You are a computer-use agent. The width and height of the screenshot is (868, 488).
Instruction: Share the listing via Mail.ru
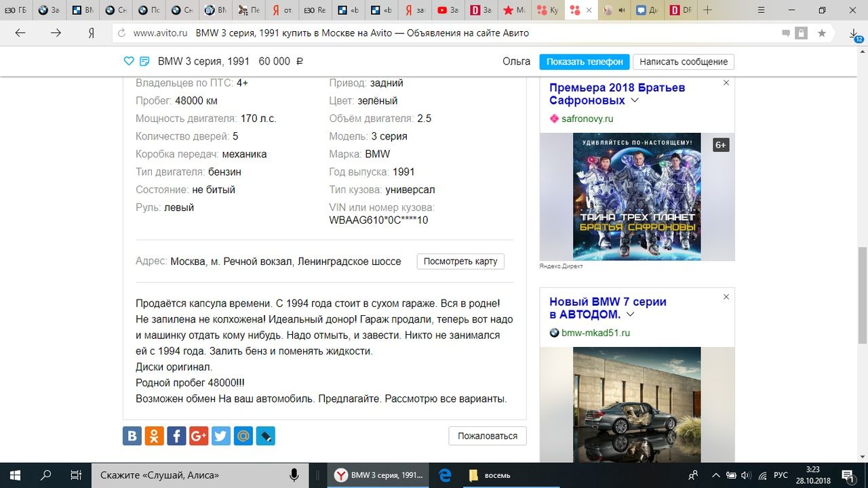click(x=243, y=436)
